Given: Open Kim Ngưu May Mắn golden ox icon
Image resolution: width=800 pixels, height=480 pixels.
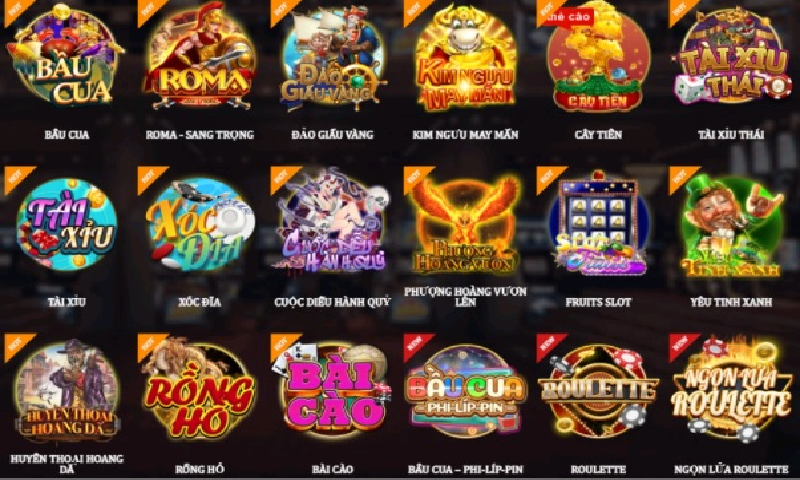Looking at the screenshot, I should pos(465,57).
